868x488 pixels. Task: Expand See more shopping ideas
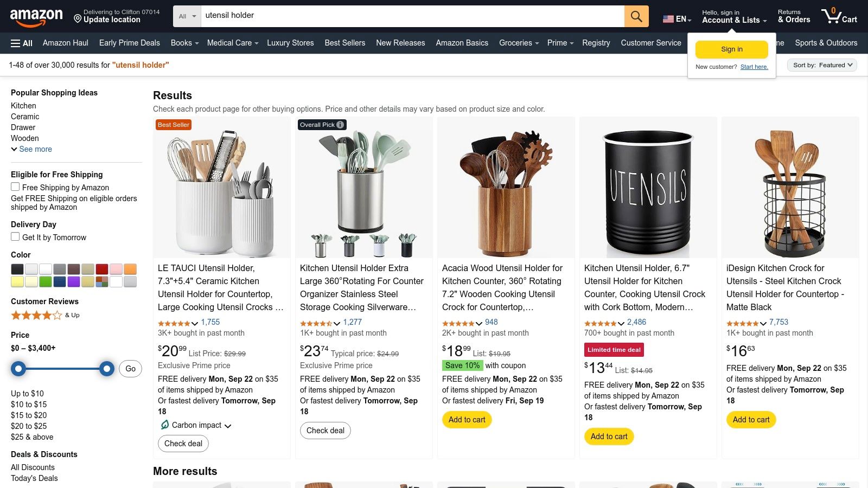(31, 149)
